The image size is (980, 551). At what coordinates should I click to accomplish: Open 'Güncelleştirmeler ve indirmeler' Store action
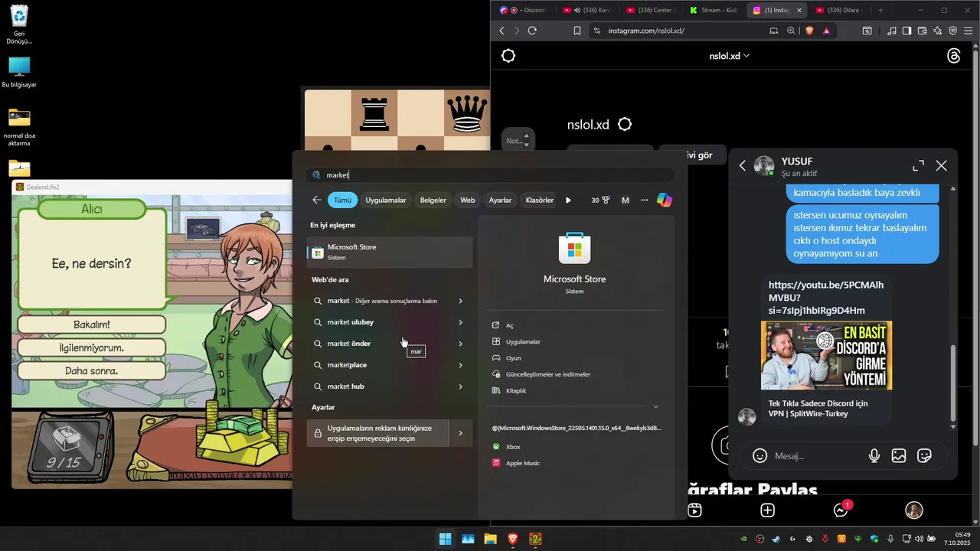click(548, 374)
